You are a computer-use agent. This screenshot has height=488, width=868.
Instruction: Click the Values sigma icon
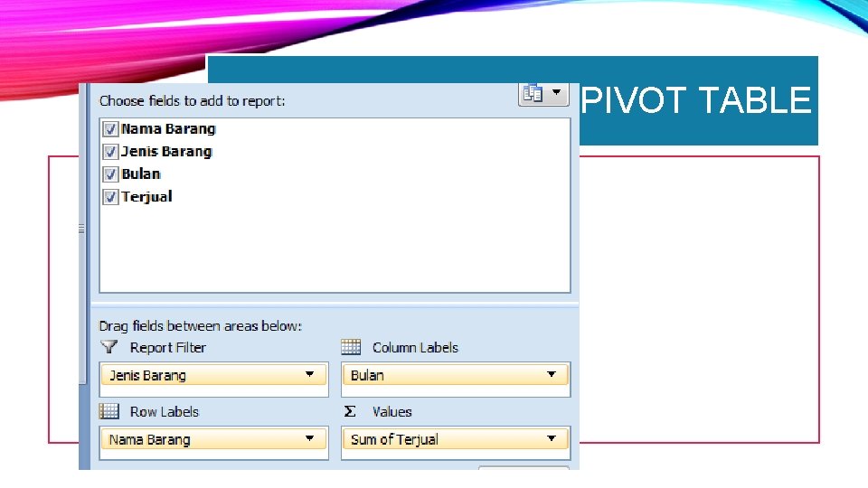[x=350, y=411]
